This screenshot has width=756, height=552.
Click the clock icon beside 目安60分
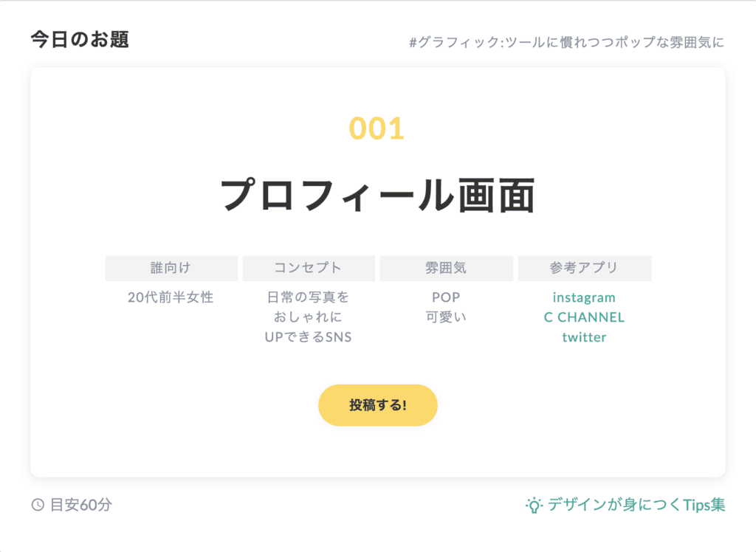(x=38, y=506)
